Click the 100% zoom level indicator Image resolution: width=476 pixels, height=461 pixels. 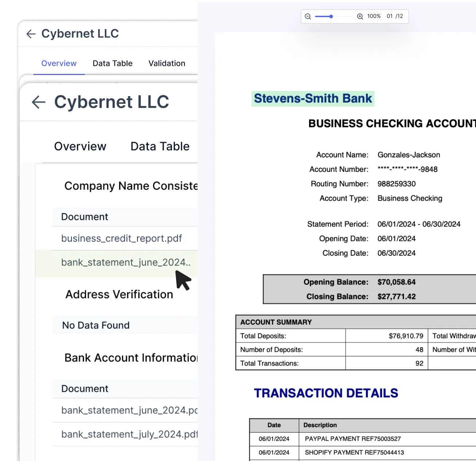374,16
